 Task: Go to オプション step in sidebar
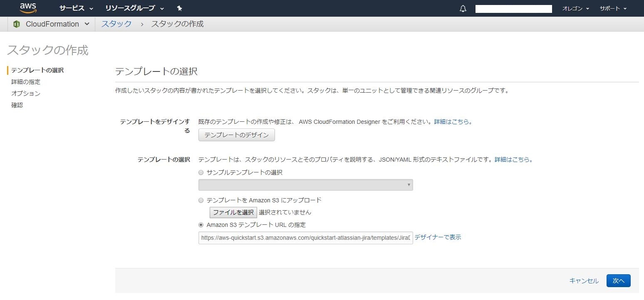click(x=26, y=93)
